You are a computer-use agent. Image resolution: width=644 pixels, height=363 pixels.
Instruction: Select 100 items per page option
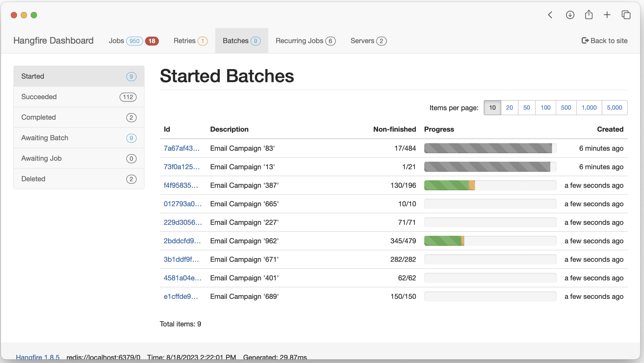click(x=545, y=108)
